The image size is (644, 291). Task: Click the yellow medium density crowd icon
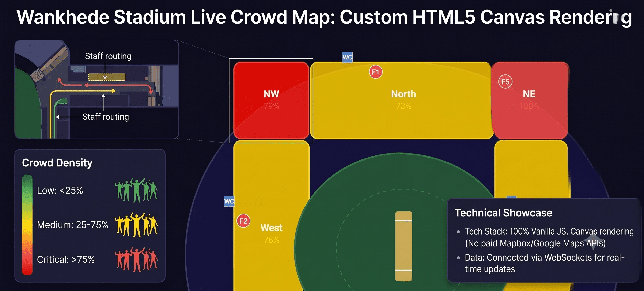[x=136, y=225]
